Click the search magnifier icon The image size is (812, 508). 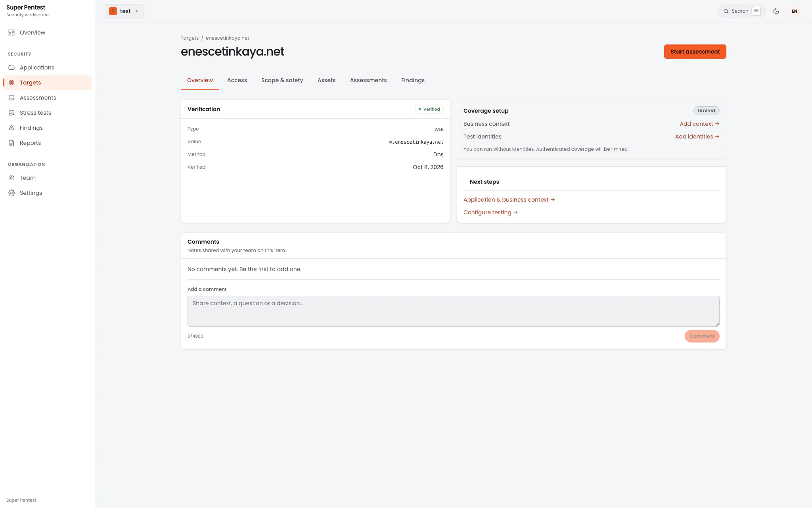coord(726,11)
